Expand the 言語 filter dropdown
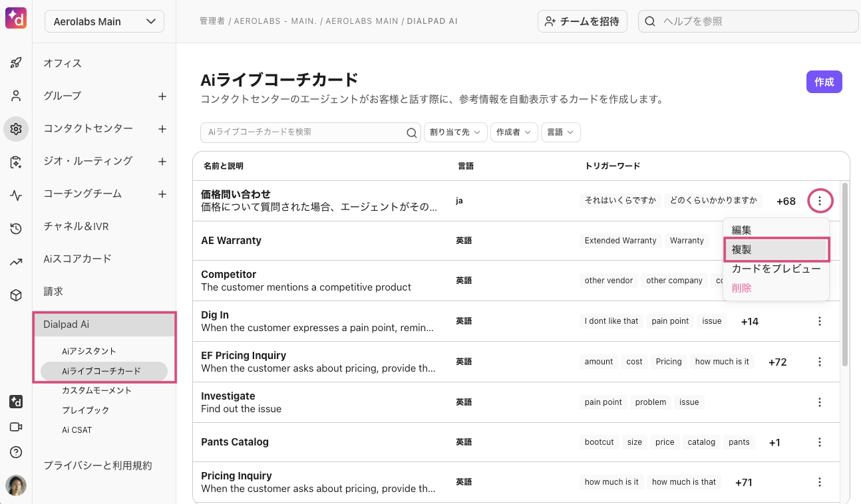Image resolution: width=861 pixels, height=504 pixels. click(x=560, y=132)
